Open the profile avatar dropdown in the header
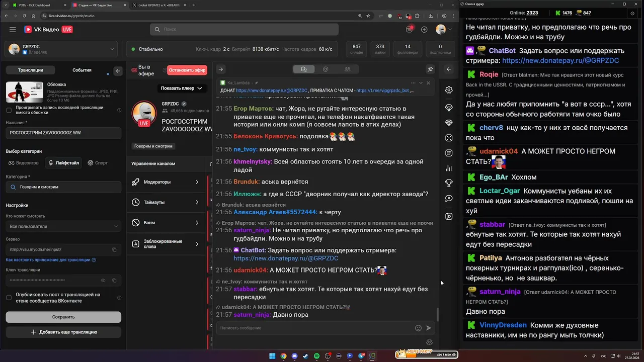Screen dimensions: 644x362 tap(443, 30)
